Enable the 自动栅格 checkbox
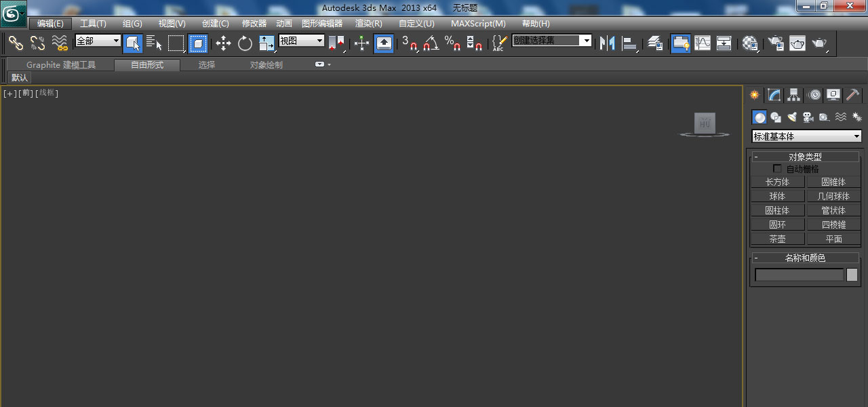This screenshot has height=407, width=868. [x=777, y=168]
